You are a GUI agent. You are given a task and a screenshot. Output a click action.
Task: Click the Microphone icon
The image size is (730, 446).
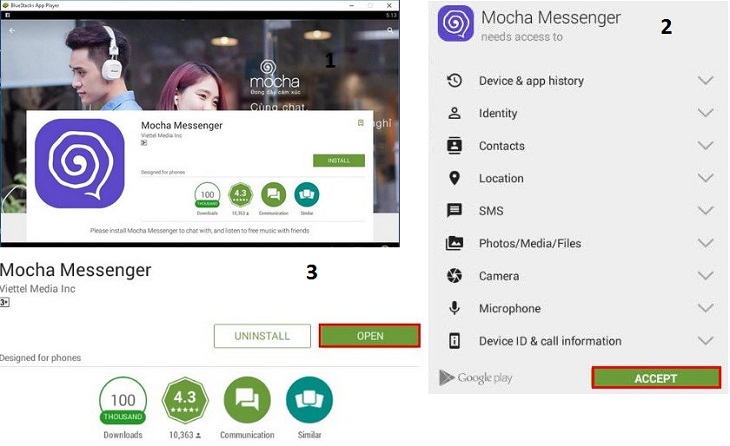point(454,308)
